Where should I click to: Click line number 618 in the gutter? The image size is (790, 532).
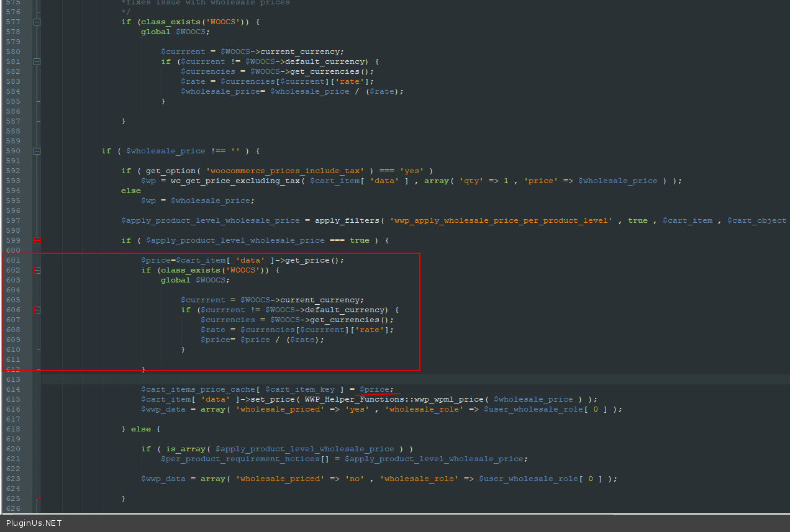(13, 429)
